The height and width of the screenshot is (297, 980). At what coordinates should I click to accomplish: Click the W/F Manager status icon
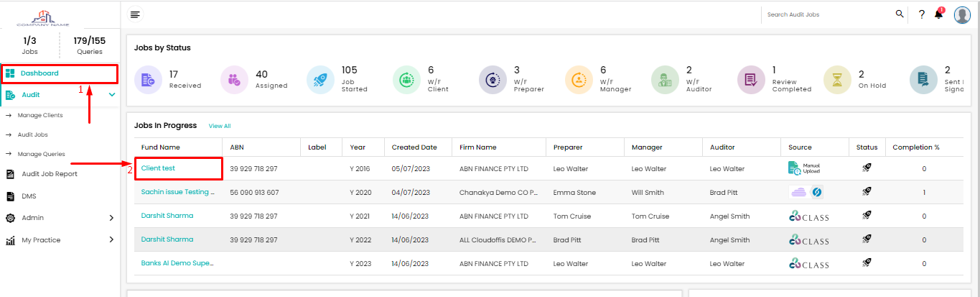pos(579,79)
